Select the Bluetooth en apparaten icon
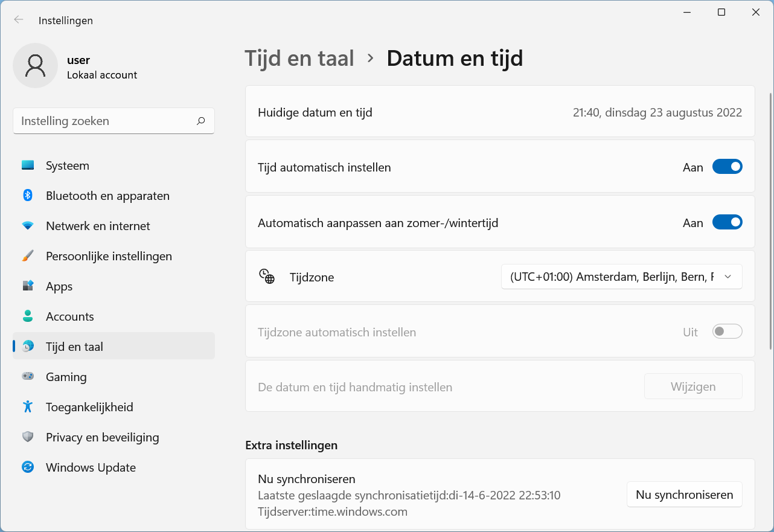 (28, 196)
